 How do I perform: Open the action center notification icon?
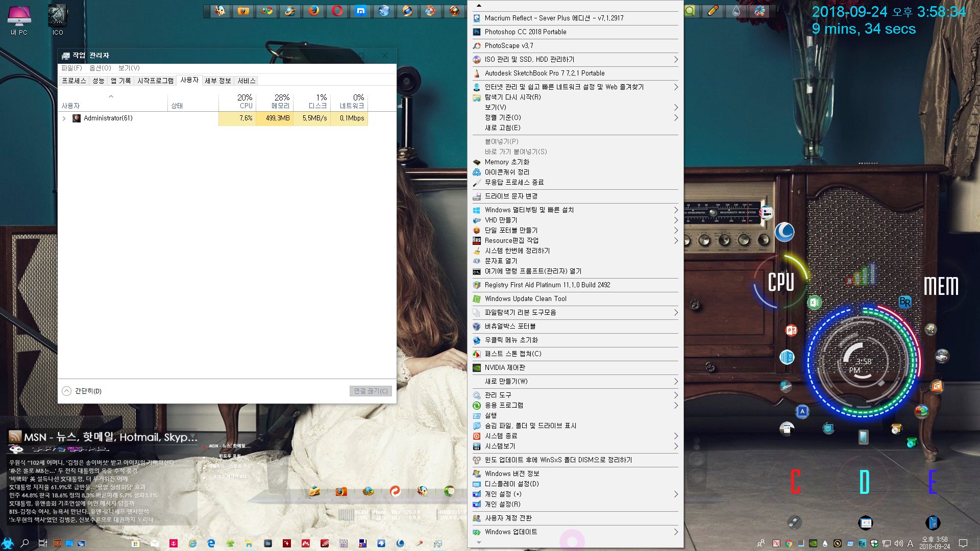[963, 543]
